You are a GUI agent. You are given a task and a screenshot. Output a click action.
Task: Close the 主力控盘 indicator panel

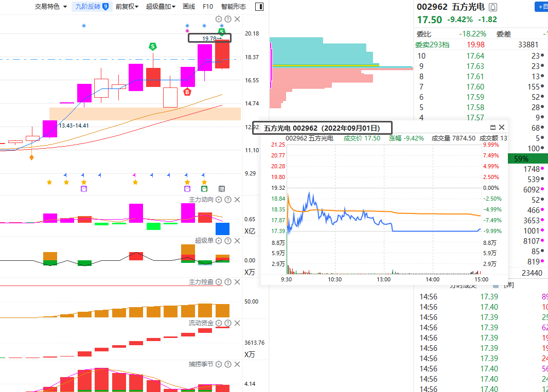click(x=237, y=282)
